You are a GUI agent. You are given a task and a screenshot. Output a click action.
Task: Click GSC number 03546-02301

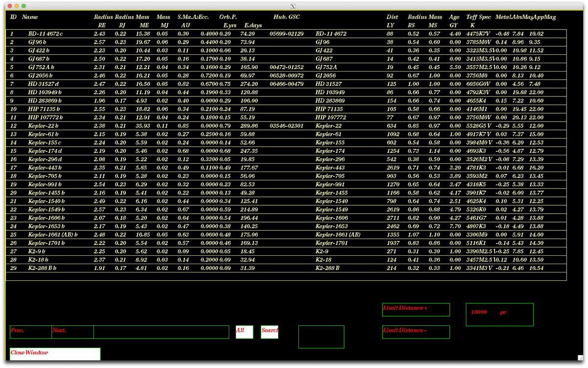tap(287, 125)
